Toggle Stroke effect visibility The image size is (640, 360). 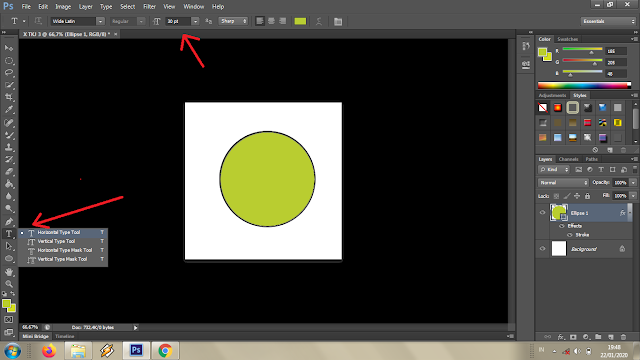[570, 235]
